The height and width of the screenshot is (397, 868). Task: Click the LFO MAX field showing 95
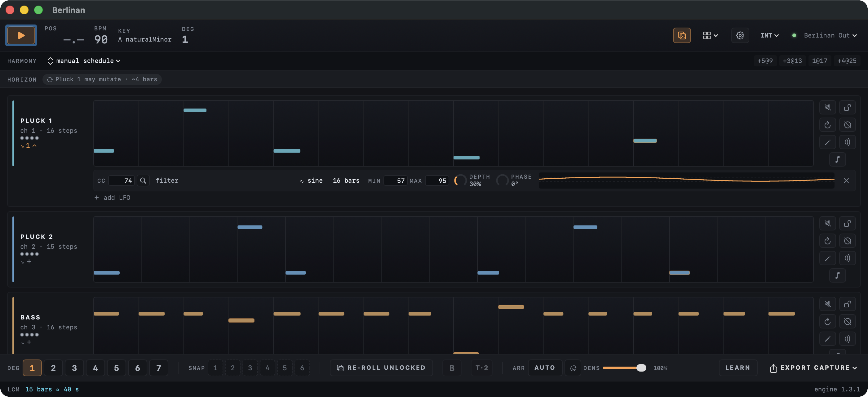tap(437, 181)
